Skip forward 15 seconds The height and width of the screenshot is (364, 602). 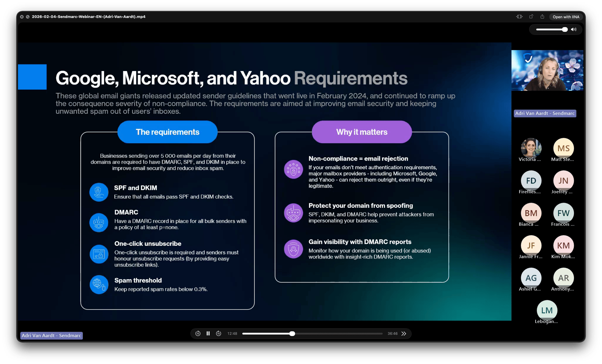[219, 333]
